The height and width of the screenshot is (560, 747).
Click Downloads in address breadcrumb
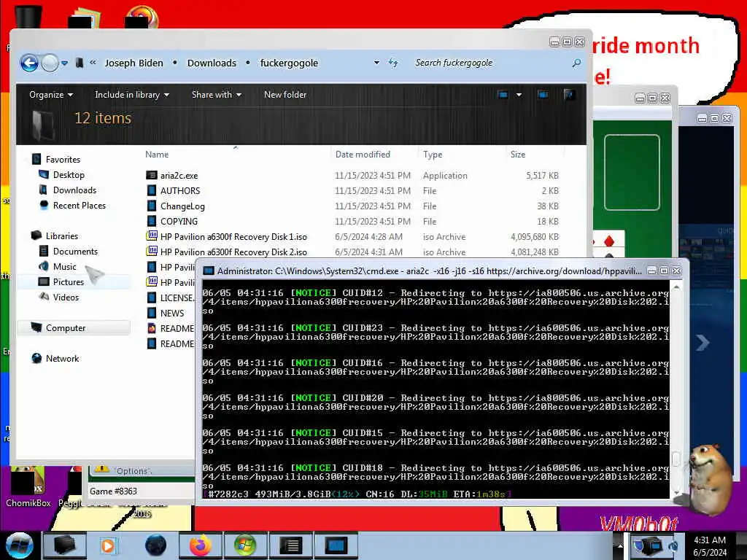click(x=212, y=63)
